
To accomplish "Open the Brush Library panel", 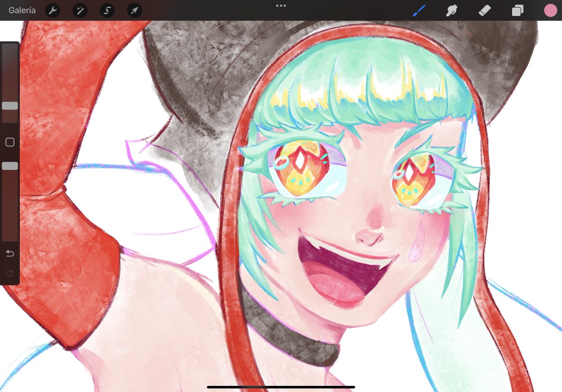I will (x=418, y=10).
